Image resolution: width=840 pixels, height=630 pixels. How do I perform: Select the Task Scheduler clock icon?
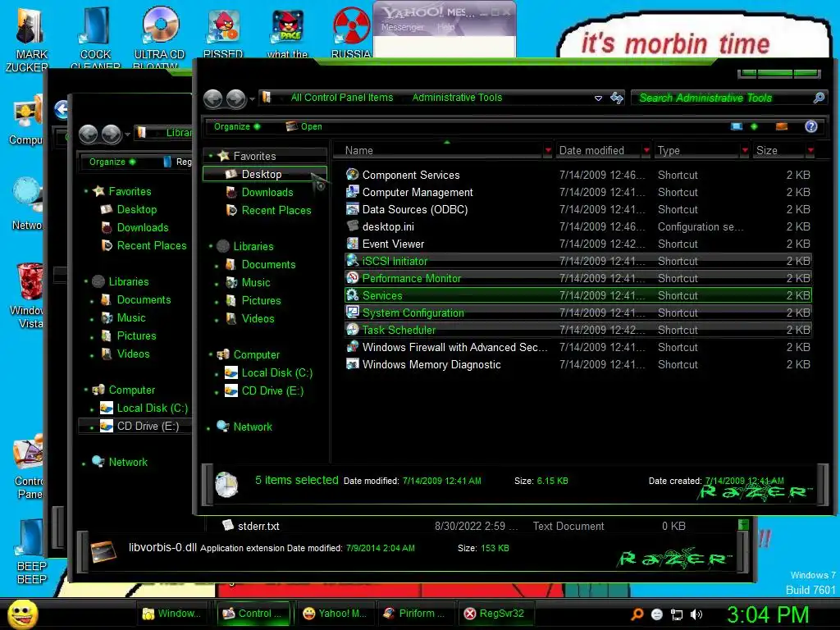[x=352, y=330]
